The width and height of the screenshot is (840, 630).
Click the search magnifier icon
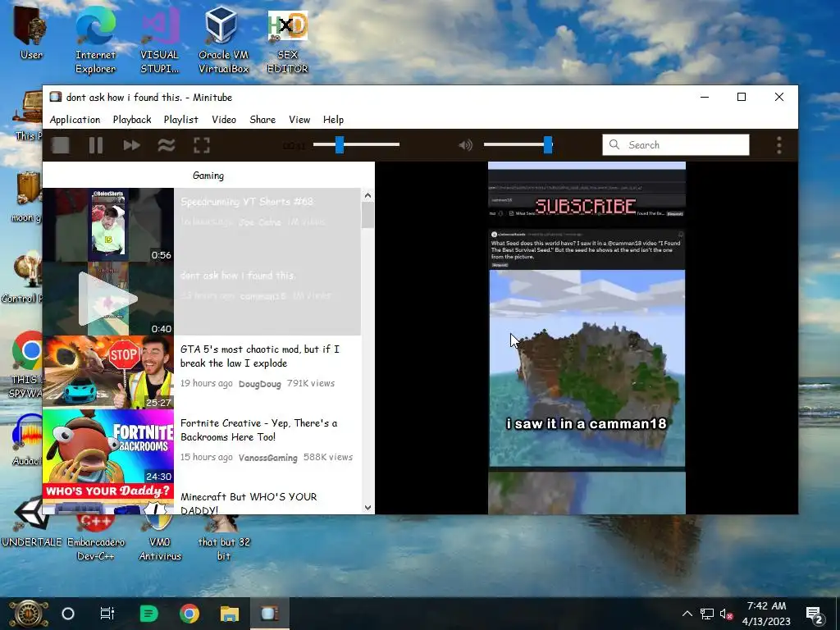[614, 144]
